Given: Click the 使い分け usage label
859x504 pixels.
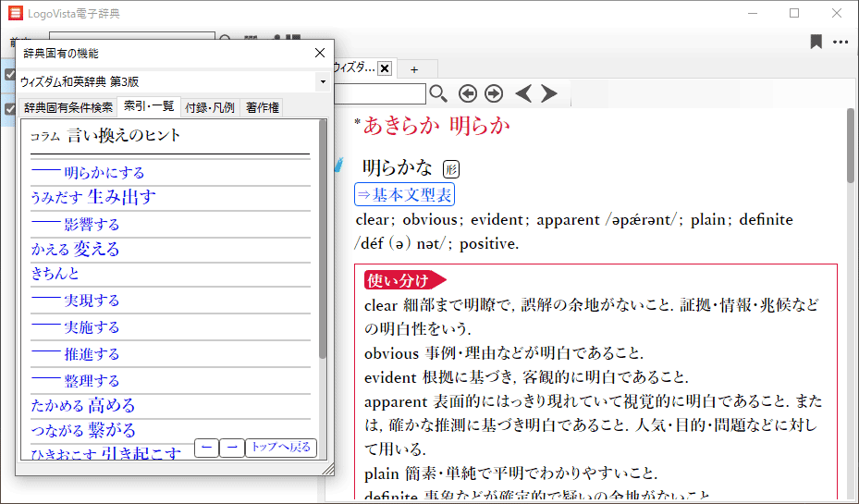Looking at the screenshot, I should tap(405, 280).
